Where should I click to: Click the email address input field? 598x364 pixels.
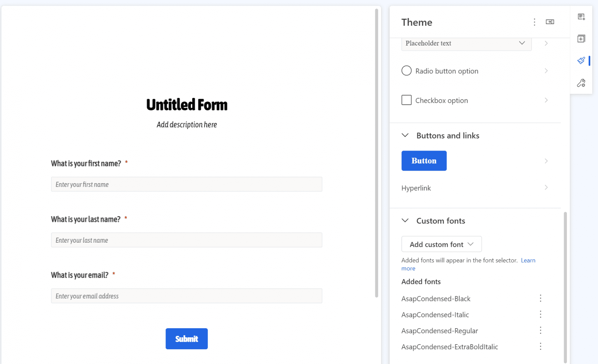point(186,296)
